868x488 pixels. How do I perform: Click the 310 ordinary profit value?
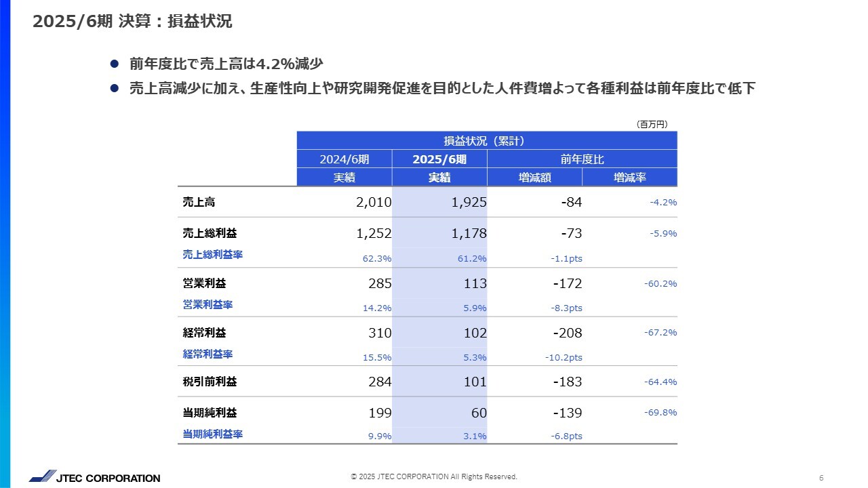[x=380, y=333]
